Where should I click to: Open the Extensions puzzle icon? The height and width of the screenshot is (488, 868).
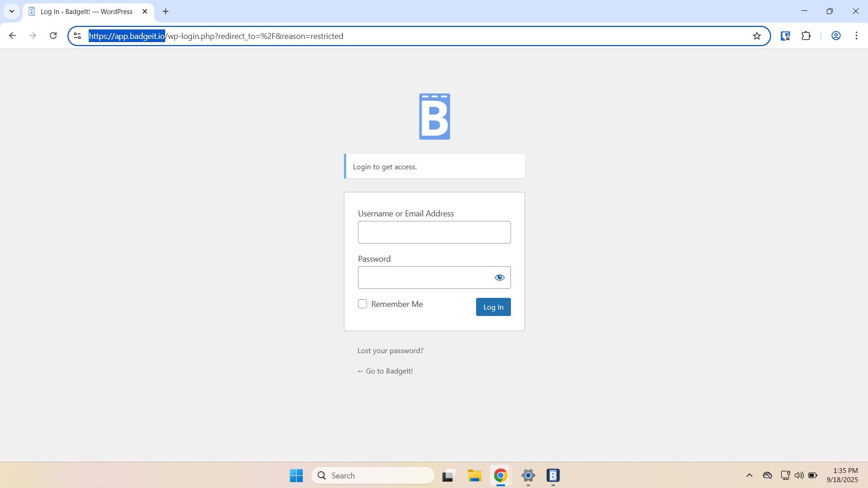[806, 36]
